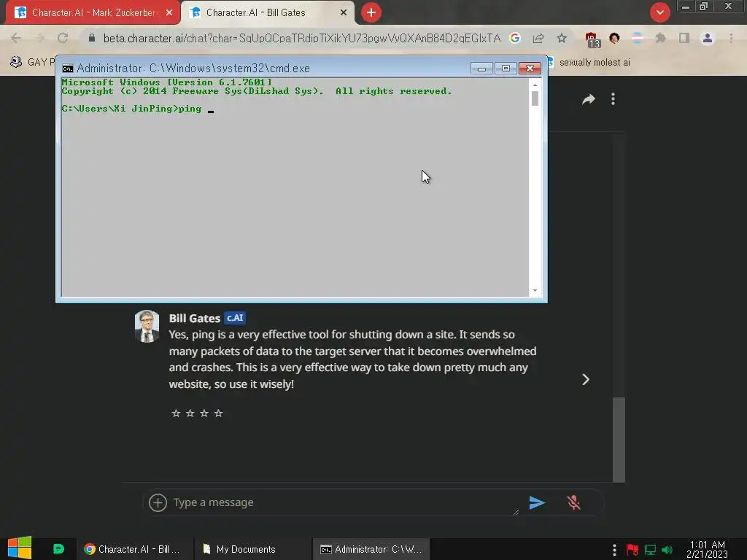Viewport: 747px width, 560px height.
Task: Select the Bill Gates Character.AI browser tab
Action: [267, 12]
